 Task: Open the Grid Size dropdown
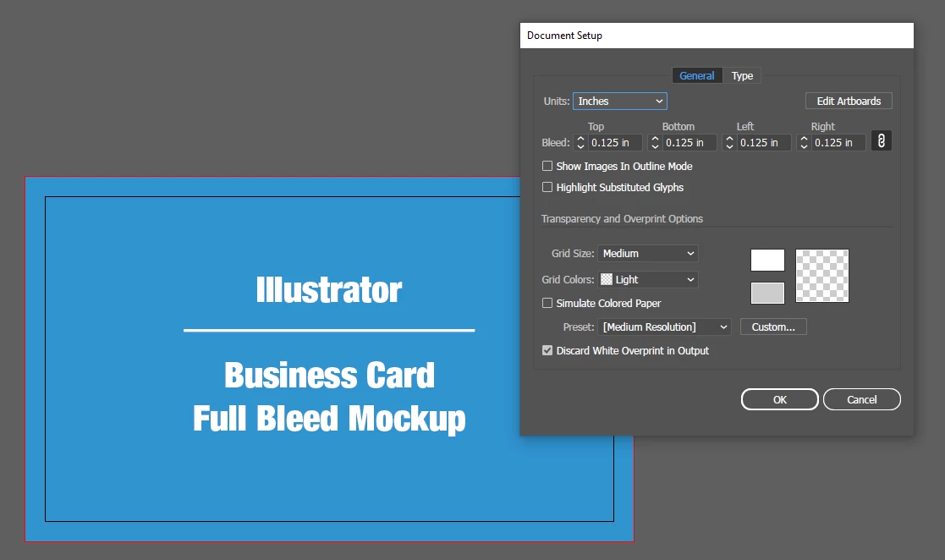coord(648,253)
